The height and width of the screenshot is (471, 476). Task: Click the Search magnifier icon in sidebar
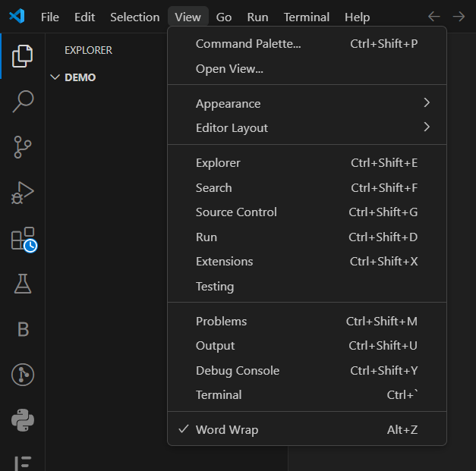(23, 102)
